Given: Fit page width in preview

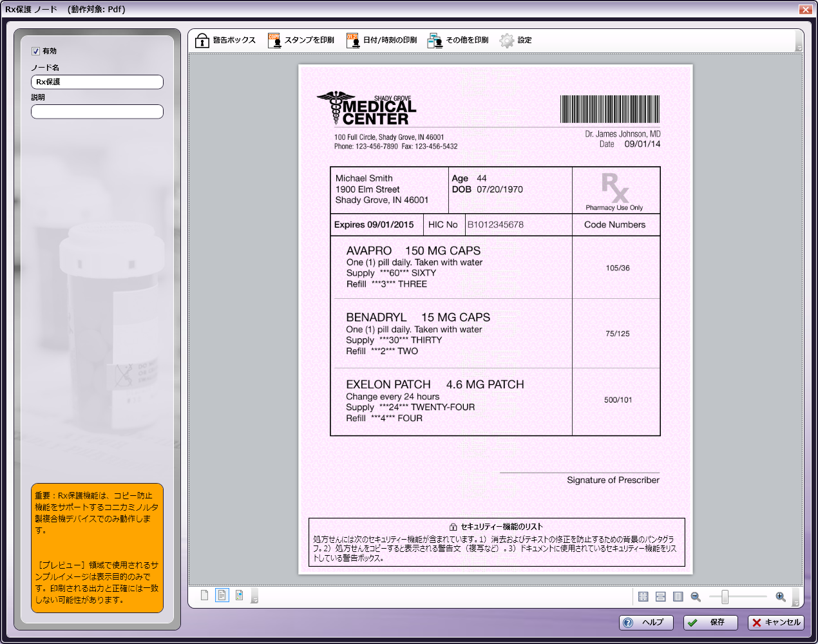Looking at the screenshot, I should [x=660, y=597].
